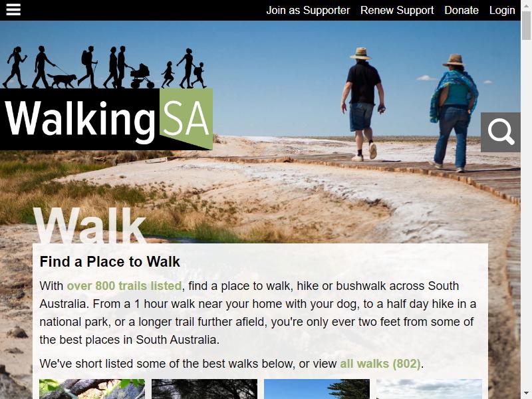This screenshot has height=399, width=532.
Task: Click the vertical scrollbar thumb
Action: [526, 25]
